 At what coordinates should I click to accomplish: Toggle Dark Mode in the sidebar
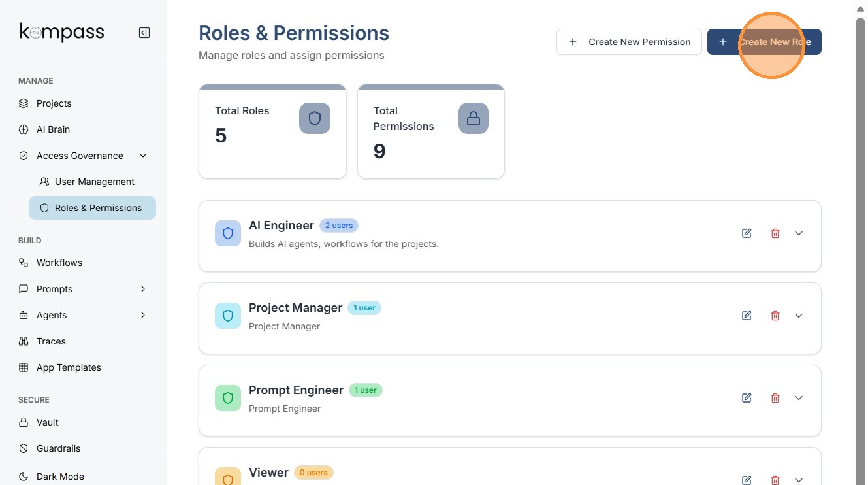[x=60, y=477]
